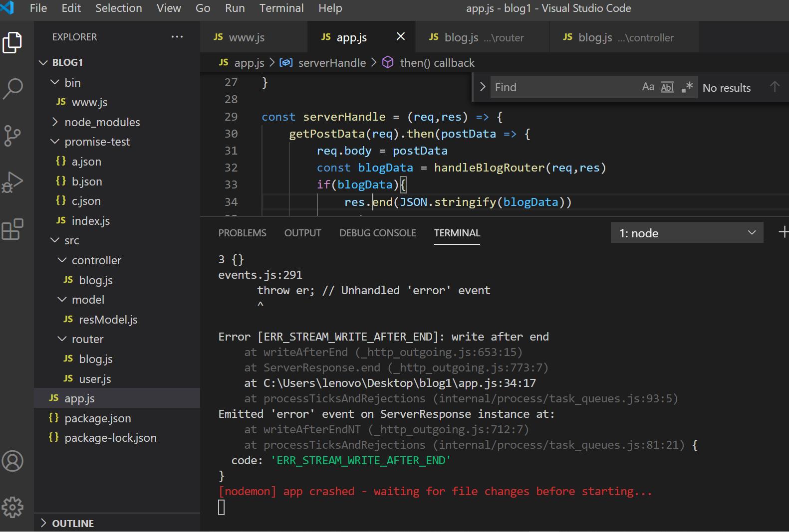Open the Edit menu
789x532 pixels.
coord(71,8)
